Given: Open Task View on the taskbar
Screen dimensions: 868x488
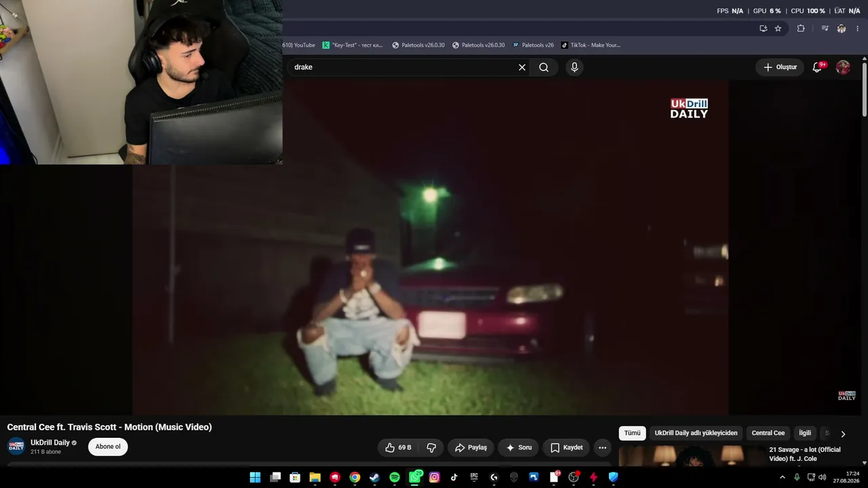Looking at the screenshot, I should 275,477.
